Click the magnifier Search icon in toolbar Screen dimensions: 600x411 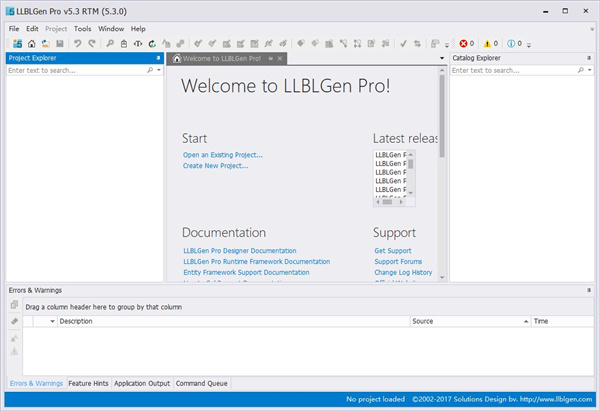coord(110,44)
